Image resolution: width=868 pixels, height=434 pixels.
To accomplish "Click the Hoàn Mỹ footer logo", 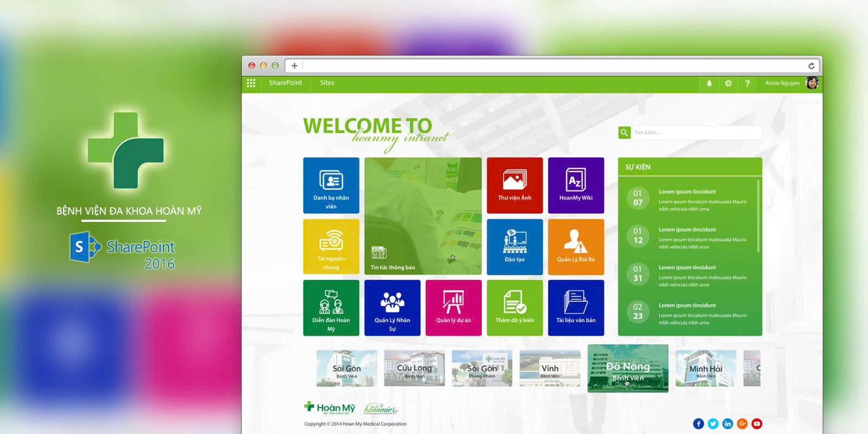I will (330, 408).
